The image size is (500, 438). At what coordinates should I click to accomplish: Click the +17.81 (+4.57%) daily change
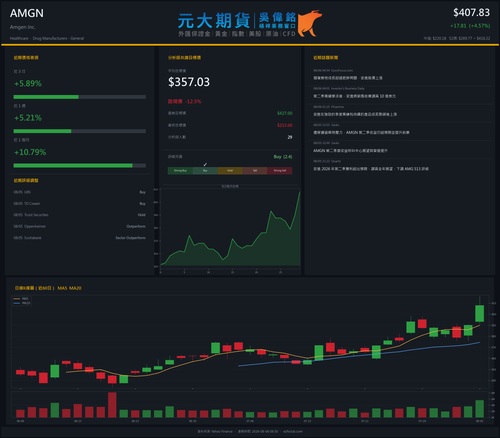coord(470,26)
